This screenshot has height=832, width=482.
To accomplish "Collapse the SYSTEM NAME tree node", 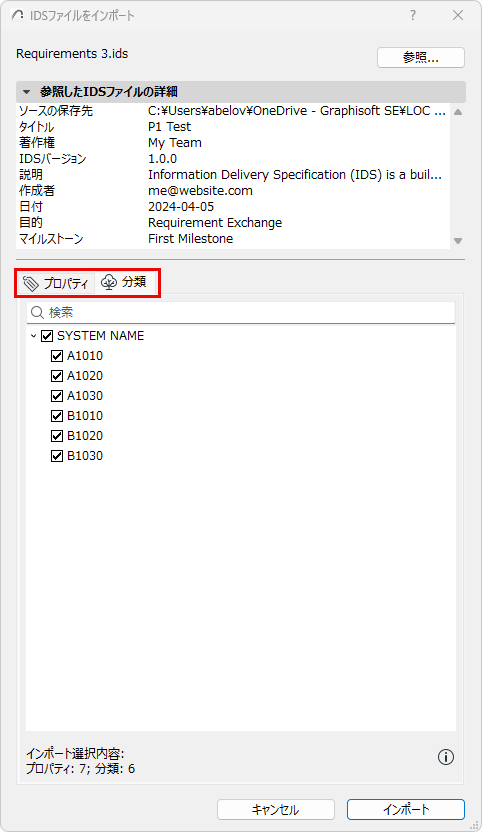I will [x=33, y=336].
